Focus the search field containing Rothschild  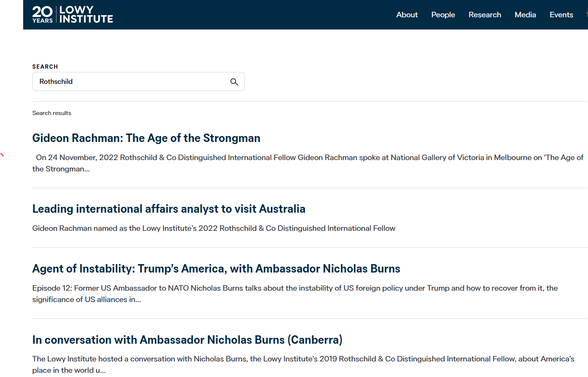(138, 82)
